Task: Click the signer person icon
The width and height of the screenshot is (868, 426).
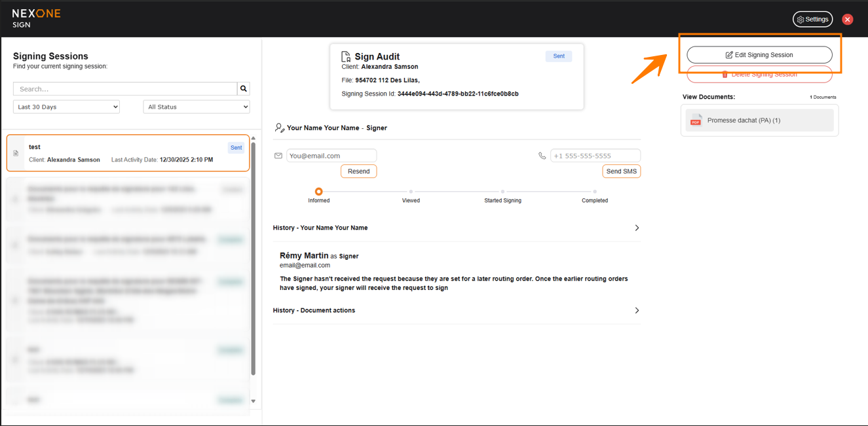Action: pyautogui.click(x=279, y=128)
